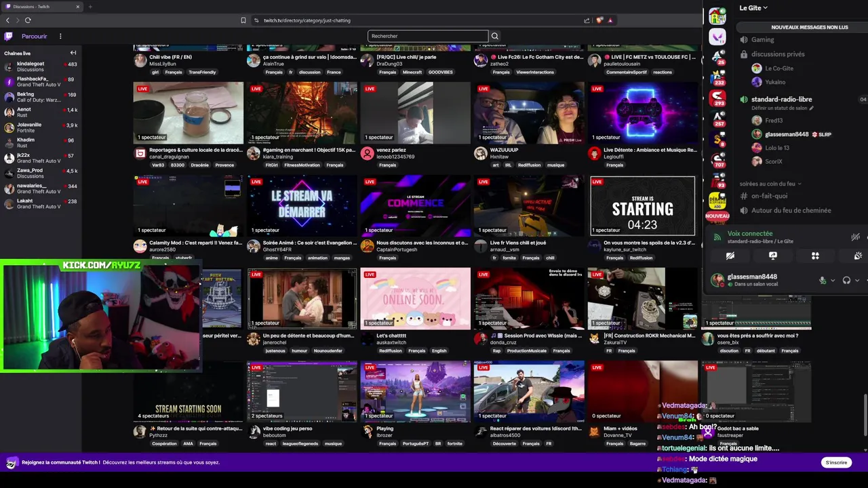Image resolution: width=868 pixels, height=488 pixels.
Task: Toggle Discord camera on or off
Action: pyautogui.click(x=730, y=256)
